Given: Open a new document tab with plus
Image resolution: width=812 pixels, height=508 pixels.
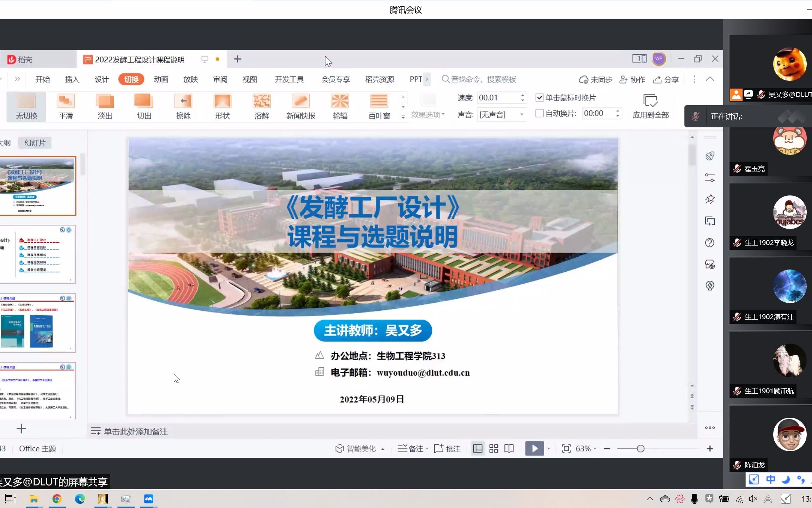Looking at the screenshot, I should tap(238, 59).
